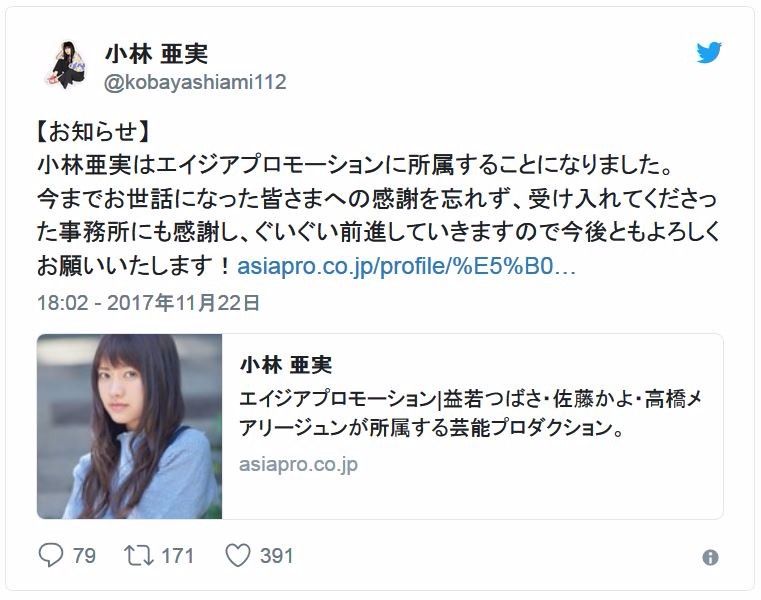
Task: Click the card description about エイジアプロモーション
Action: (471, 414)
